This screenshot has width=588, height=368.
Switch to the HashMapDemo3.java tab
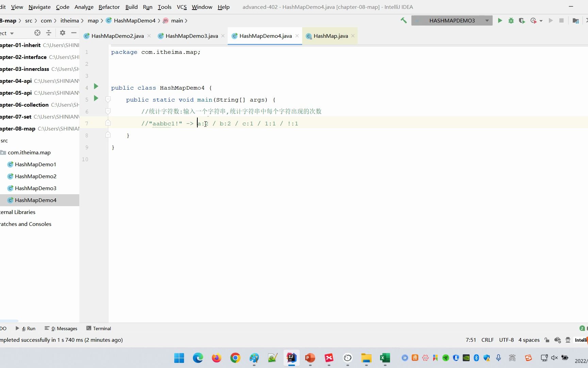pyautogui.click(x=192, y=36)
